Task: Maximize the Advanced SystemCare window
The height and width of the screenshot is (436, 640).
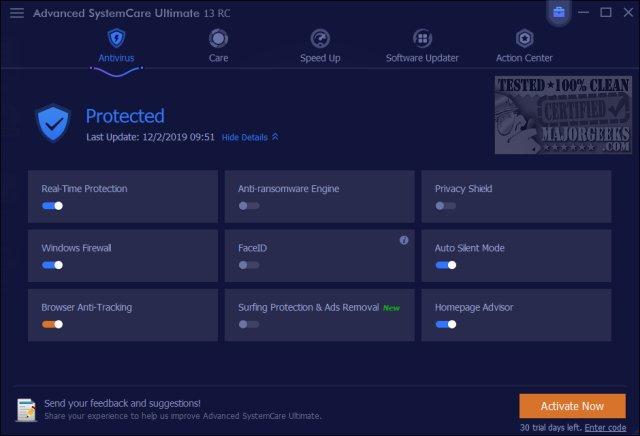Action: pos(606,12)
